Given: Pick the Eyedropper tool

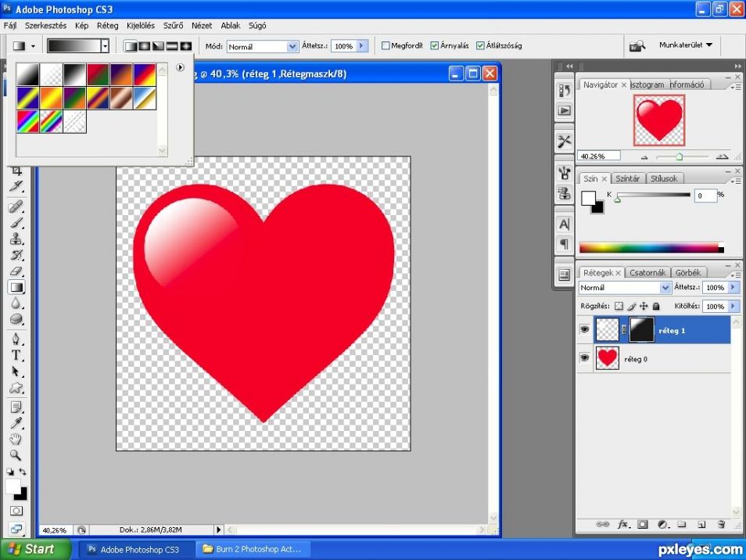Looking at the screenshot, I should coord(16,423).
